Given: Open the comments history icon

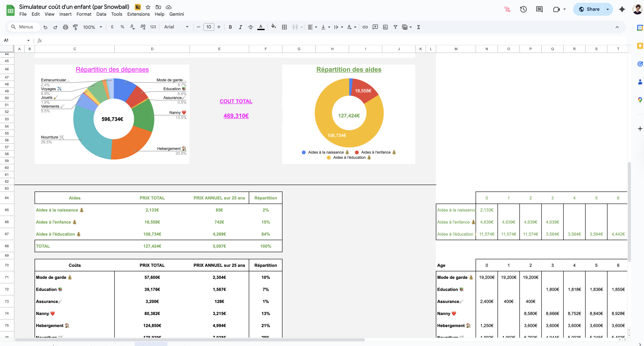Looking at the screenshot, I should point(539,9).
